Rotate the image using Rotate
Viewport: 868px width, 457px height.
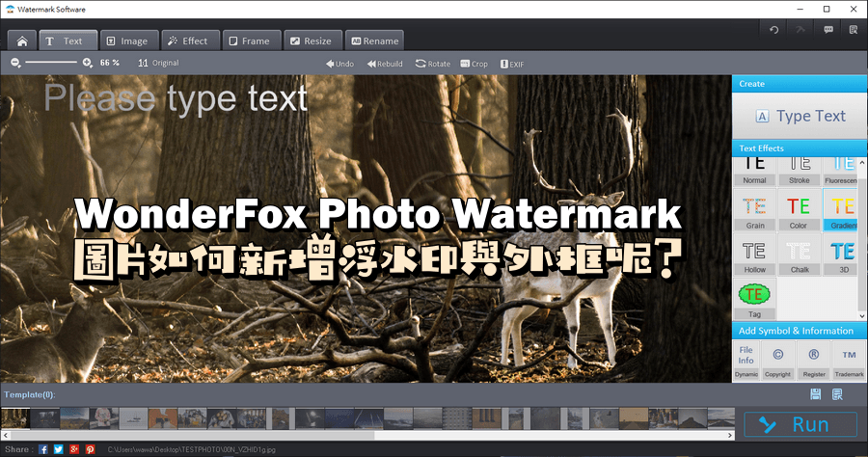point(433,64)
